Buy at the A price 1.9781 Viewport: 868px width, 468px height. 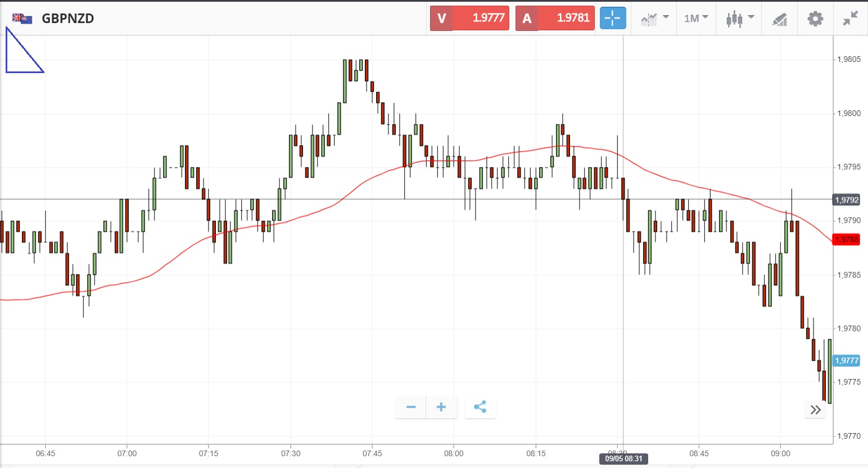point(555,18)
